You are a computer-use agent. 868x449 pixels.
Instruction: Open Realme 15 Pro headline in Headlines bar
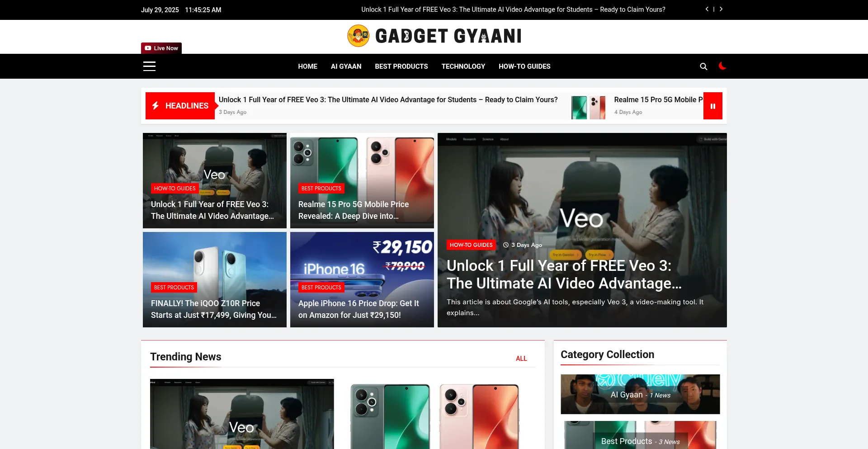[658, 99]
